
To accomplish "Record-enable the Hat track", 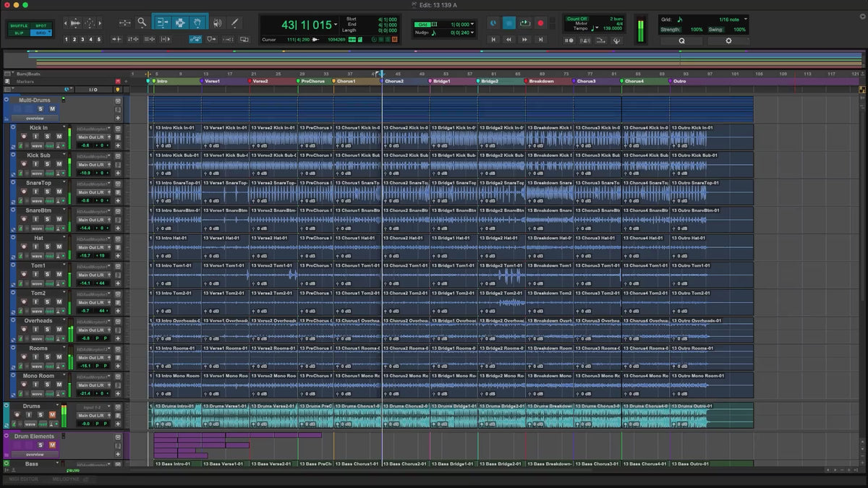I will pyautogui.click(x=24, y=247).
